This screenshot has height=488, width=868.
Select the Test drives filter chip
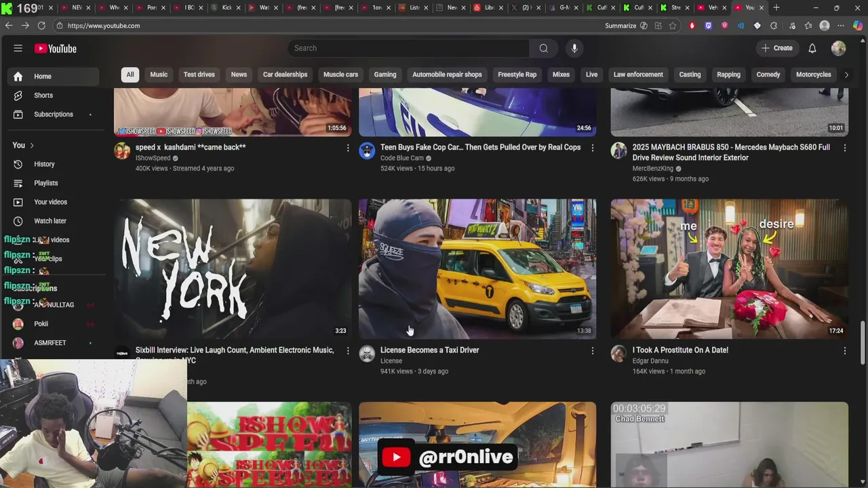click(x=199, y=75)
